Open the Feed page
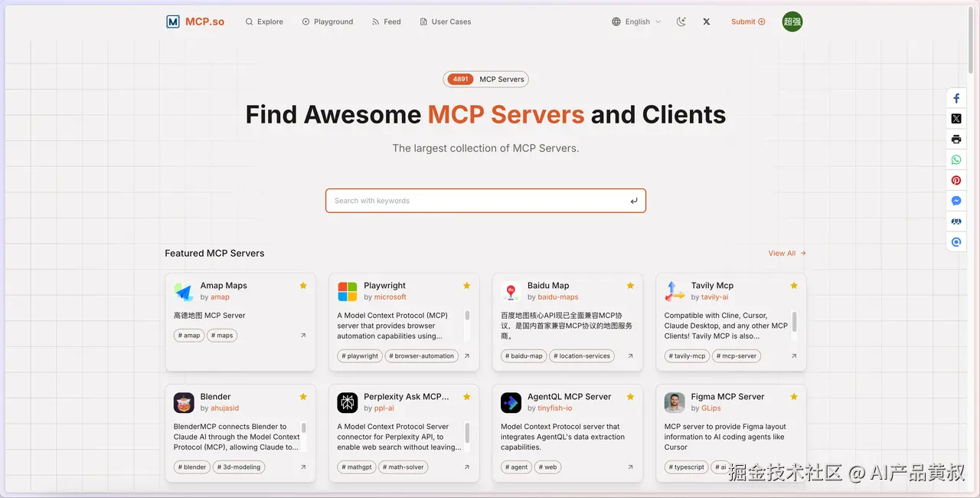The height and width of the screenshot is (498, 980). [x=387, y=21]
